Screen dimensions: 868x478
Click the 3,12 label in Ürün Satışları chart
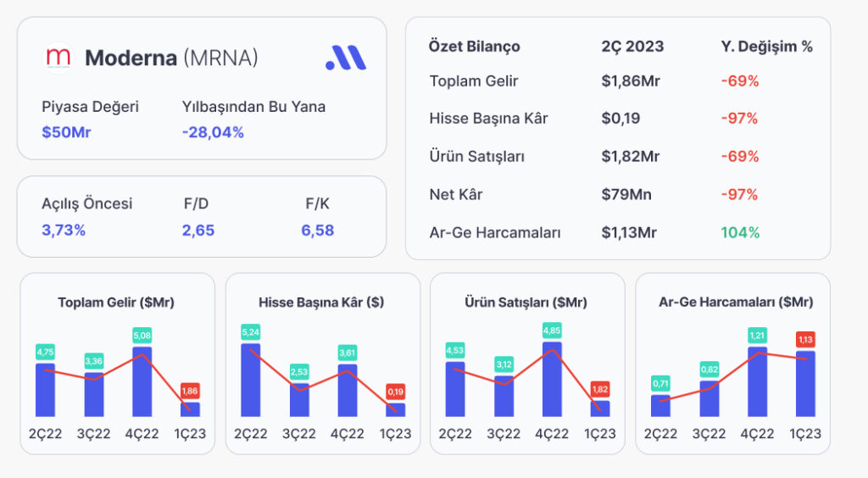[x=504, y=364]
